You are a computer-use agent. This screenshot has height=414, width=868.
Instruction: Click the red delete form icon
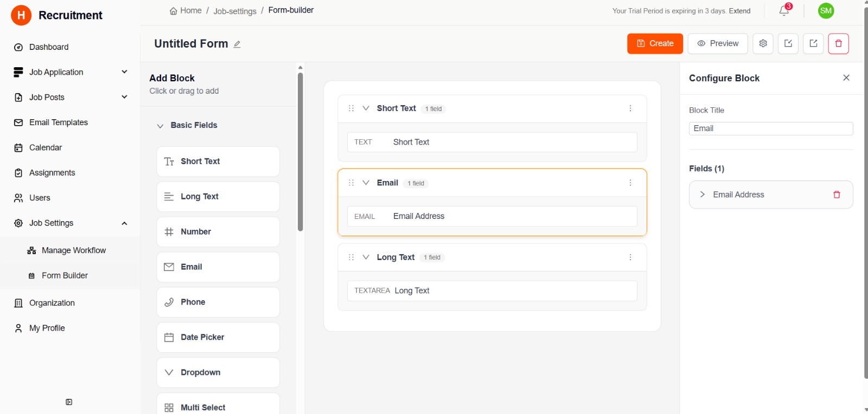[838, 43]
